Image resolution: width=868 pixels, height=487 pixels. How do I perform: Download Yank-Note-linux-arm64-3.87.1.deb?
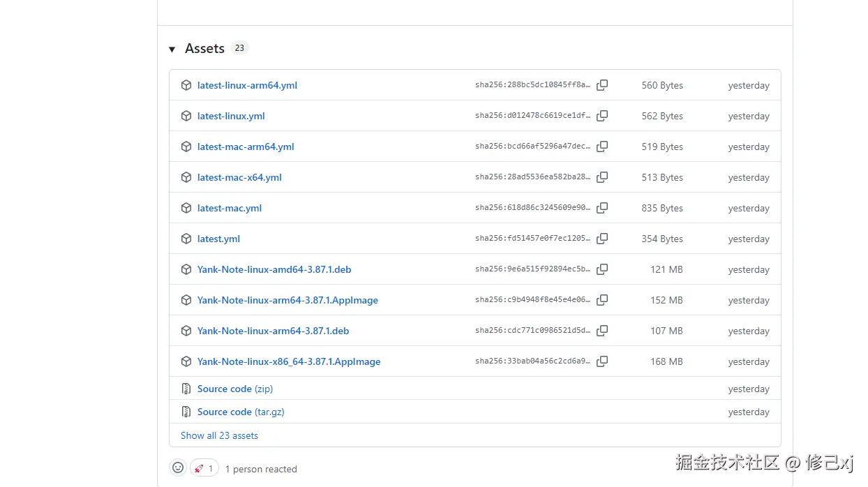[x=273, y=331]
